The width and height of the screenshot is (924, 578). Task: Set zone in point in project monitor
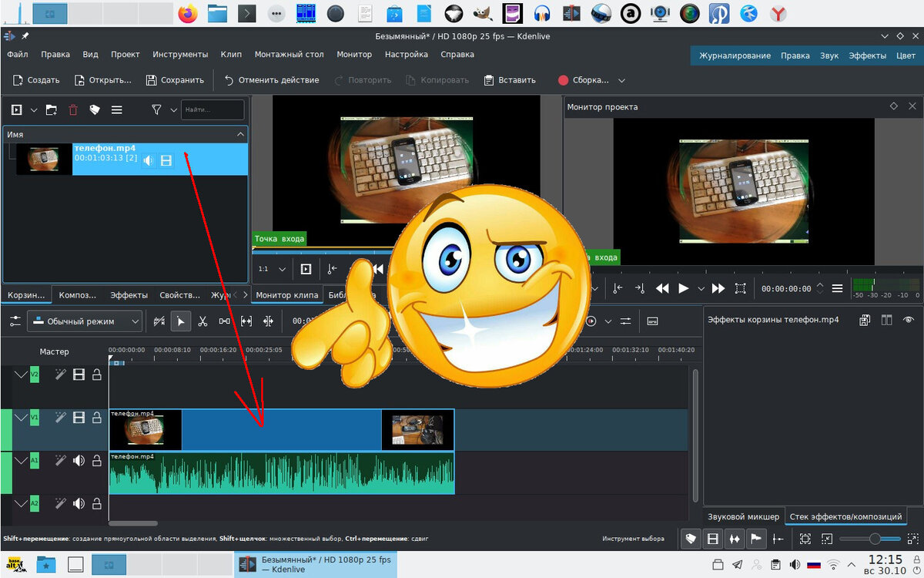tap(618, 288)
